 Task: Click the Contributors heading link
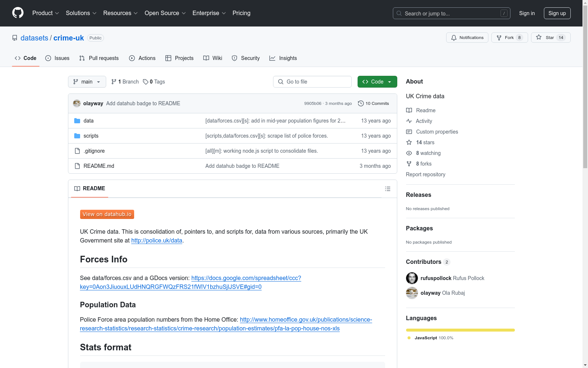pos(428,262)
